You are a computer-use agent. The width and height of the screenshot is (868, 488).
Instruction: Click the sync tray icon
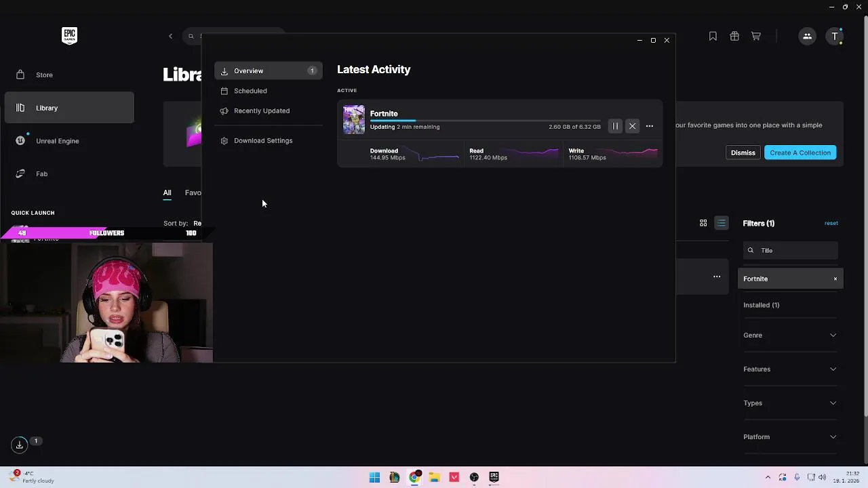(x=783, y=477)
